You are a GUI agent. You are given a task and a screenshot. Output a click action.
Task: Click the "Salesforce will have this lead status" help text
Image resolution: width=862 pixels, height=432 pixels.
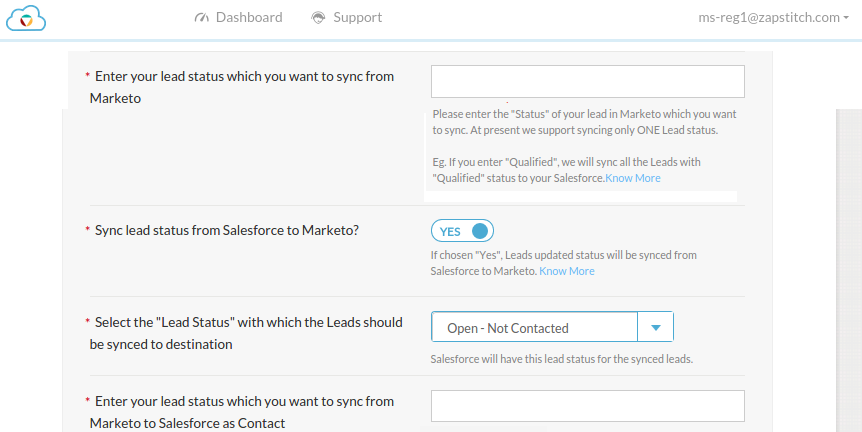561,359
